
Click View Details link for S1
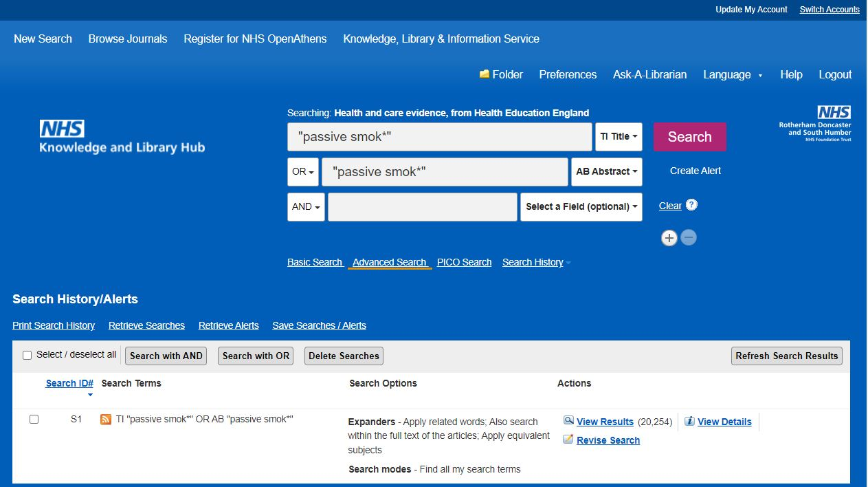click(724, 422)
